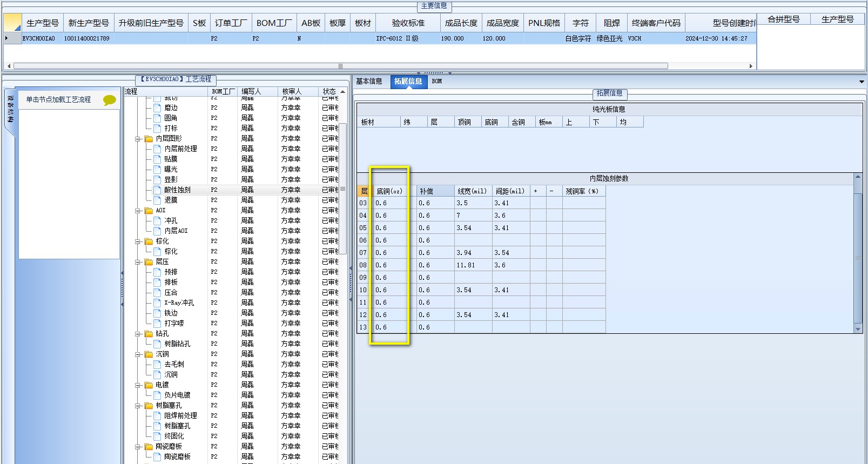Image resolution: width=868 pixels, height=464 pixels.
Task: Collapse the 钻孔 tree node
Action: coord(138,334)
